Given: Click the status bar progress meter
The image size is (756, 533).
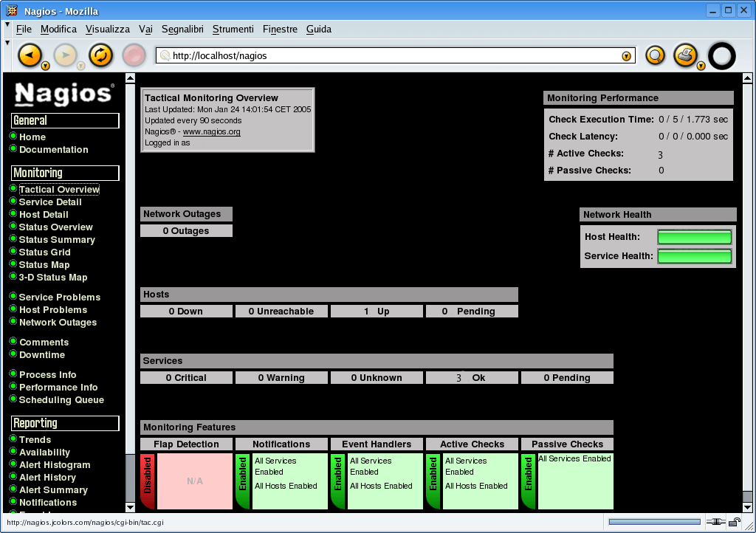Looking at the screenshot, I should pyautogui.click(x=654, y=522).
